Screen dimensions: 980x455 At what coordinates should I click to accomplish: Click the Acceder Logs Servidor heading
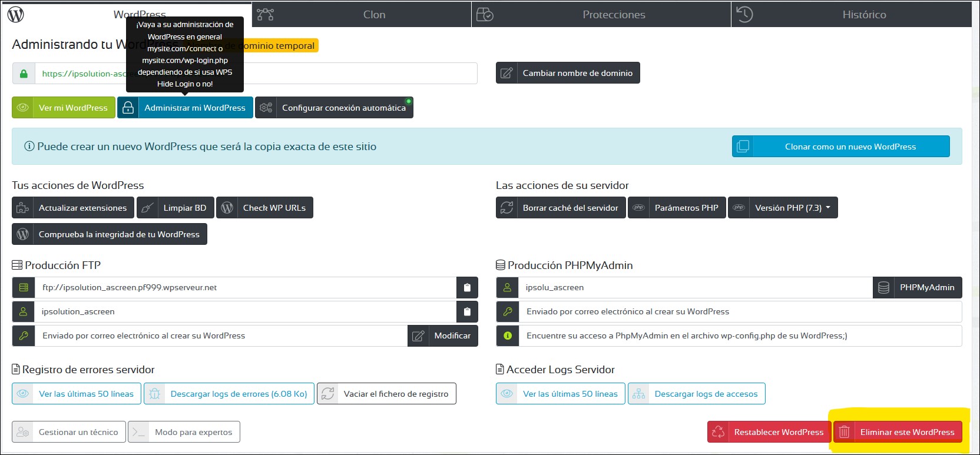(x=555, y=370)
